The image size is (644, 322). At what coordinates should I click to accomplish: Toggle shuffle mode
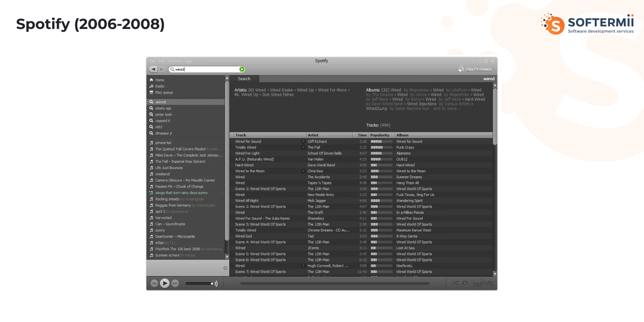[455, 283]
